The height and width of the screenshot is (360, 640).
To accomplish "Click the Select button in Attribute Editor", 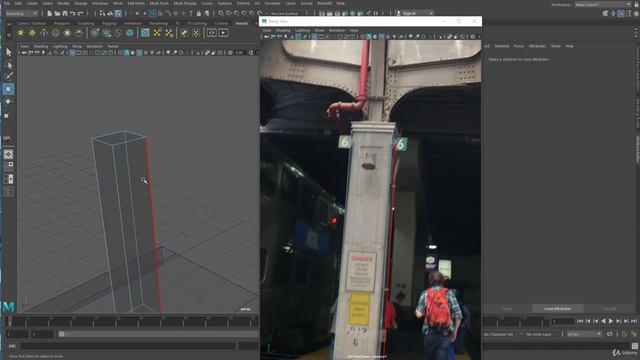I will click(x=507, y=309).
